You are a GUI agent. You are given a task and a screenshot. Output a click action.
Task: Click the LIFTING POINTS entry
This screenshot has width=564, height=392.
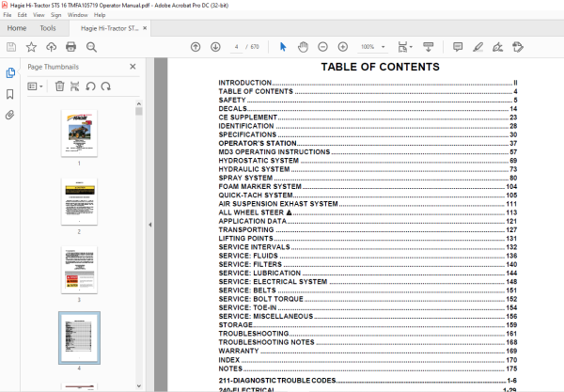pos(368,239)
